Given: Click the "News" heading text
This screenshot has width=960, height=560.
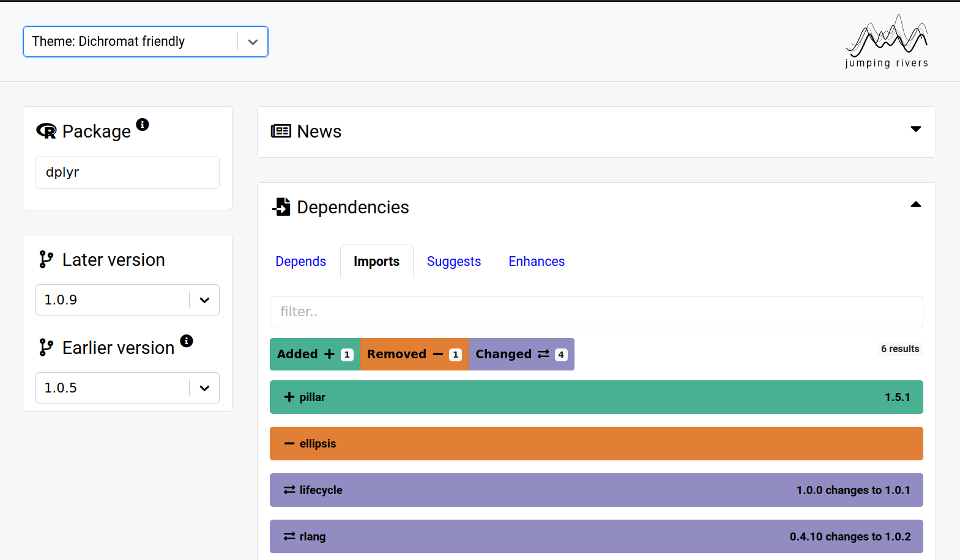Looking at the screenshot, I should (319, 131).
